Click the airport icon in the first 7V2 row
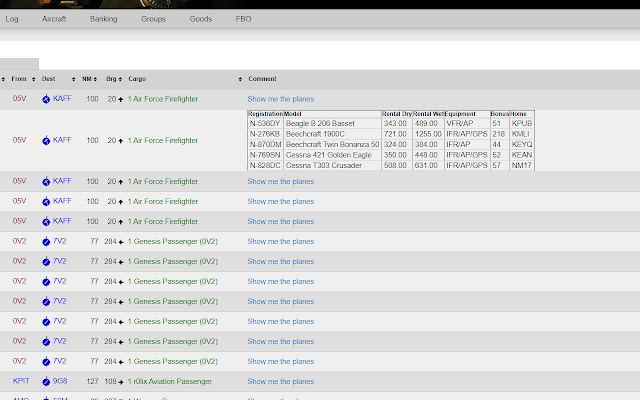The height and width of the screenshot is (400, 640). (x=46, y=241)
